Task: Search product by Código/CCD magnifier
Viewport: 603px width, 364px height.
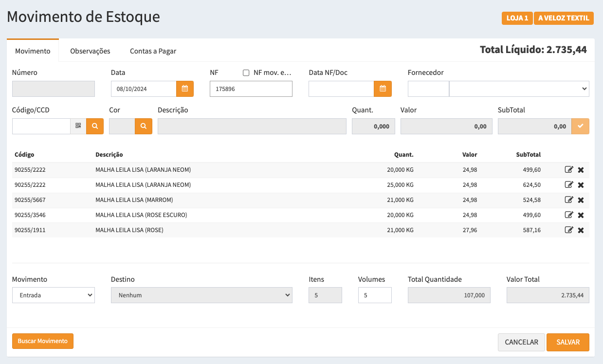Action: click(x=95, y=126)
